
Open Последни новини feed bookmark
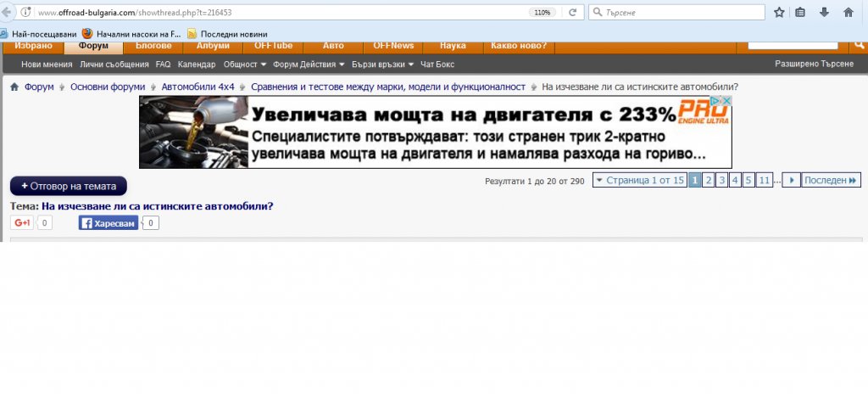(x=227, y=34)
